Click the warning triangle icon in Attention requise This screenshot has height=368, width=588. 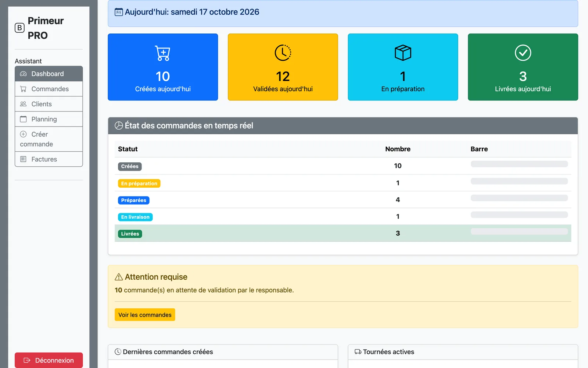point(119,277)
